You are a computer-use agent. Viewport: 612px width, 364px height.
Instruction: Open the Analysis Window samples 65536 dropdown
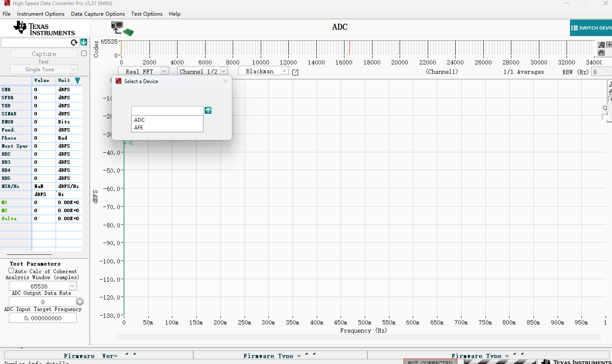[x=72, y=286]
